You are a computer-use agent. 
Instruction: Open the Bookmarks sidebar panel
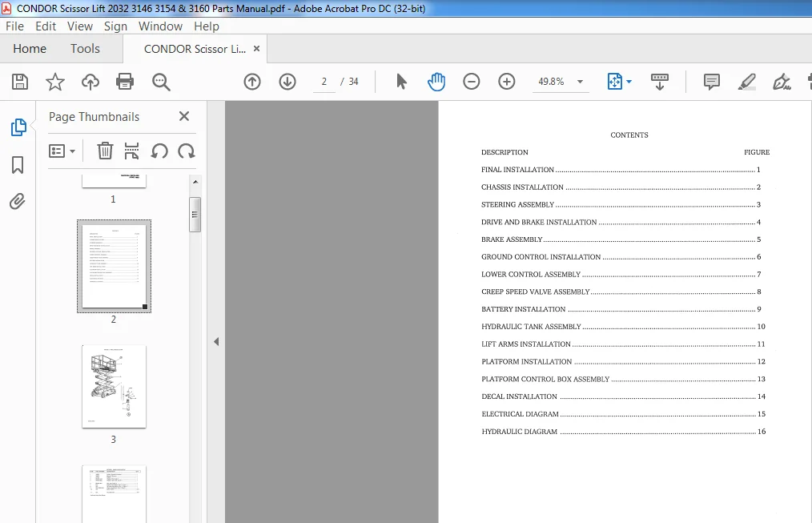18,165
